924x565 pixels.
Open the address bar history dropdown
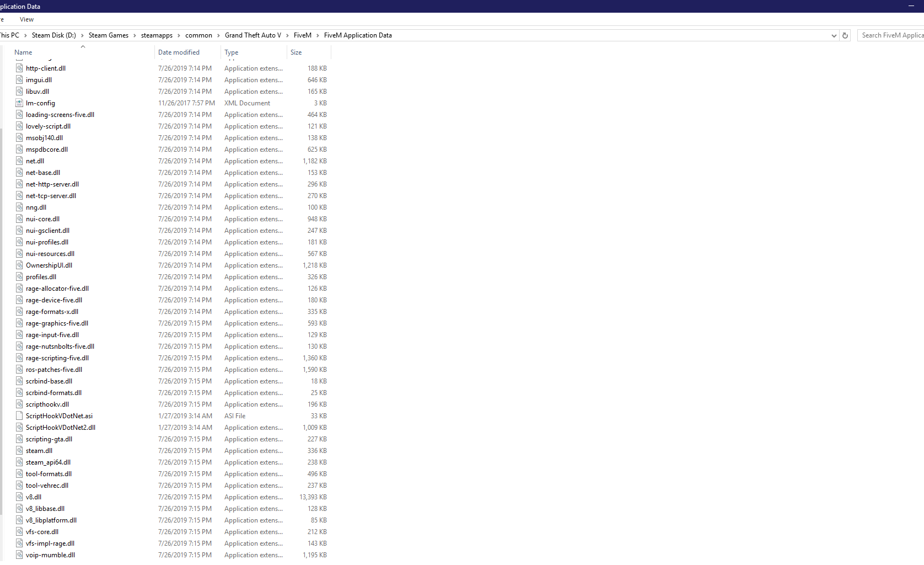pyautogui.click(x=834, y=35)
